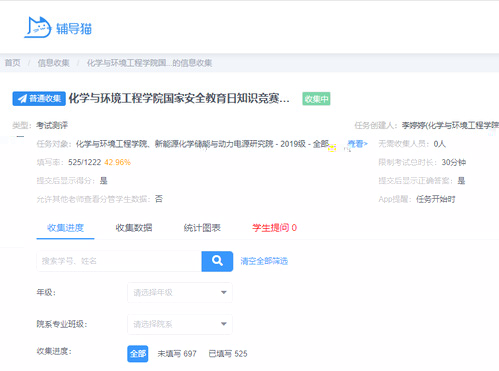Viewport: 499px width, 371px height.
Task: Click the paper plane 普通收集 badge
Action: click(x=39, y=99)
